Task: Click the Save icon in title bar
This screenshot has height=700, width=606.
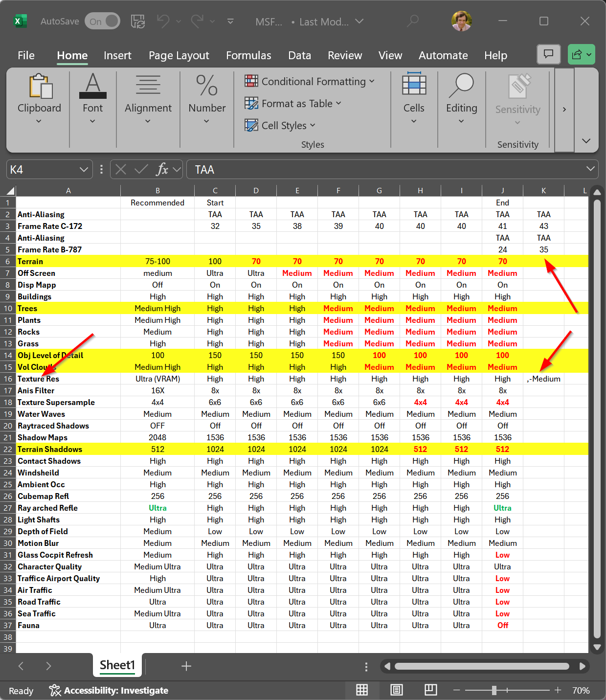Action: tap(138, 22)
